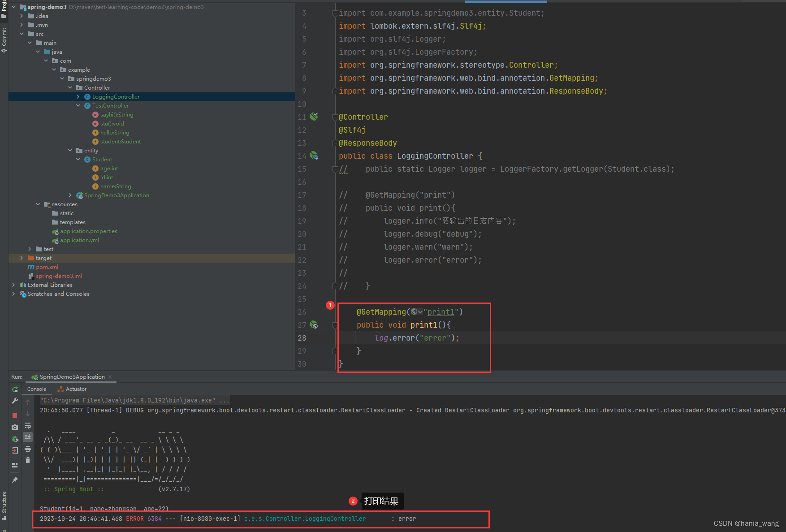Screen dimensions: 786x532
Task: Open application.yml file
Action: (79, 240)
